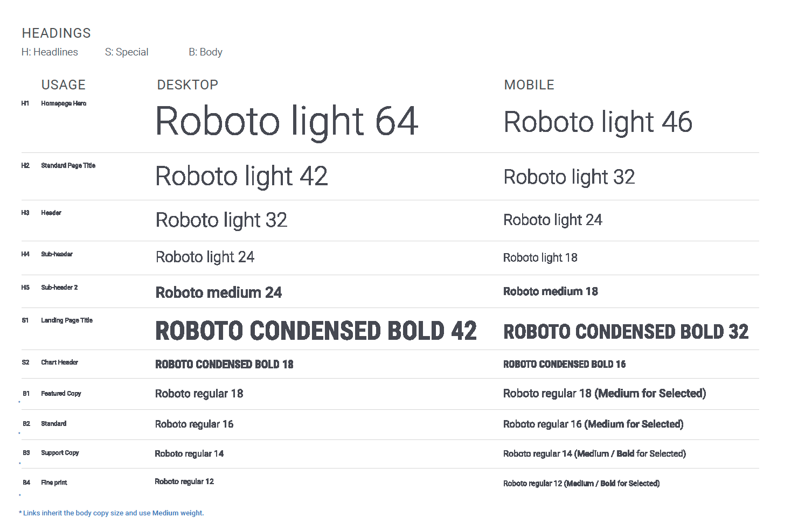Click the 'H: Headlines' legend label
Screen dimensions: 812x524
(50, 52)
